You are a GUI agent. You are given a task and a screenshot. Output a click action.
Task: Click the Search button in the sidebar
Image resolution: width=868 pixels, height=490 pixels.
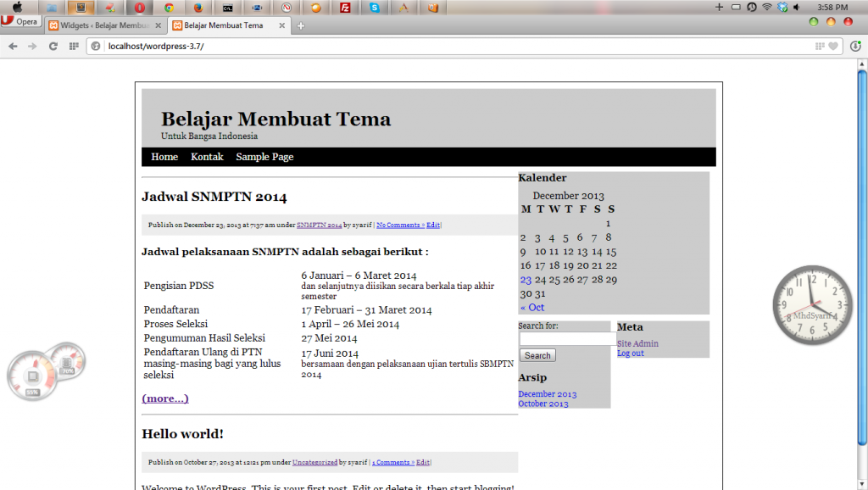coord(537,354)
